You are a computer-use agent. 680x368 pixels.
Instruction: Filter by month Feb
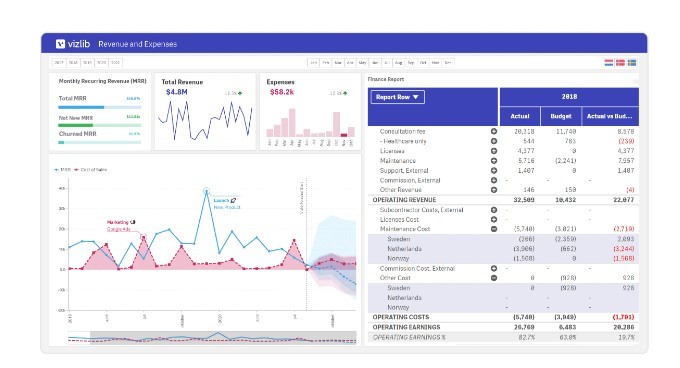pyautogui.click(x=326, y=63)
